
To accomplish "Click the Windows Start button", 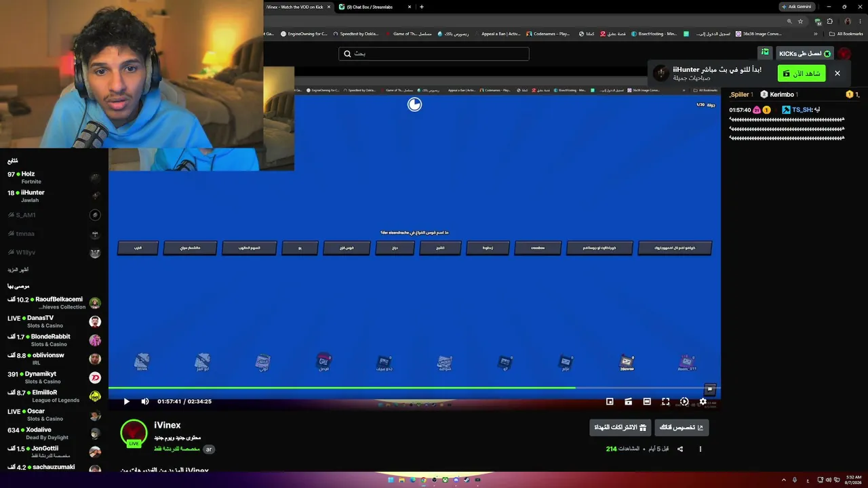I will coord(391,480).
